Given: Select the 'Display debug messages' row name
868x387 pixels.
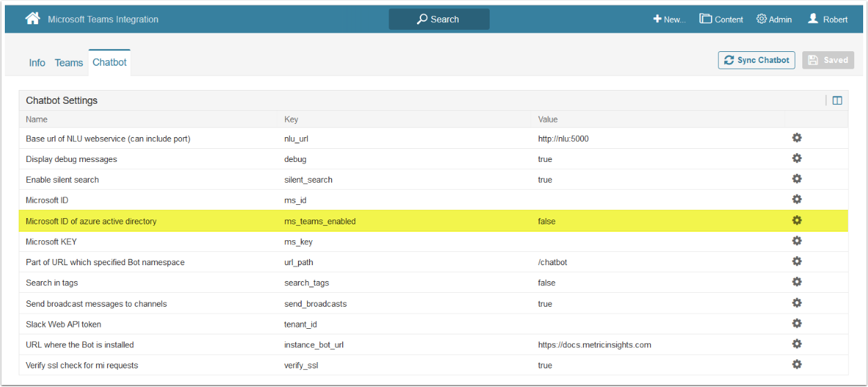Looking at the screenshot, I should tap(71, 159).
